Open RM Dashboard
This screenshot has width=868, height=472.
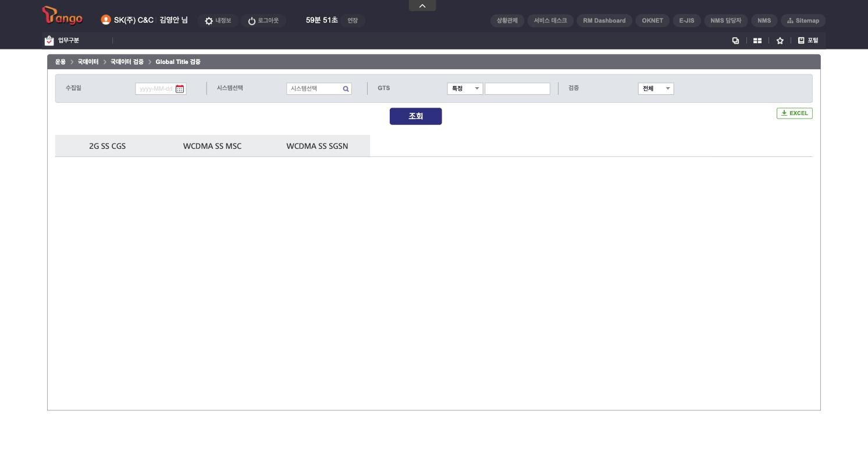(x=604, y=20)
